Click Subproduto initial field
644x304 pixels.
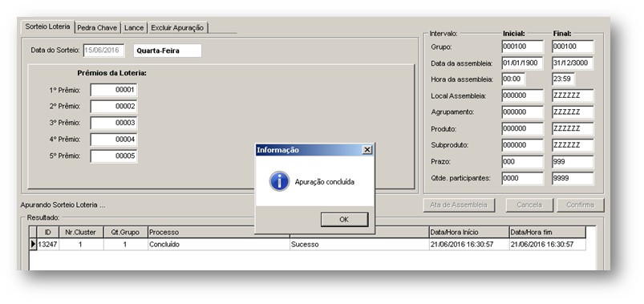[x=522, y=145]
